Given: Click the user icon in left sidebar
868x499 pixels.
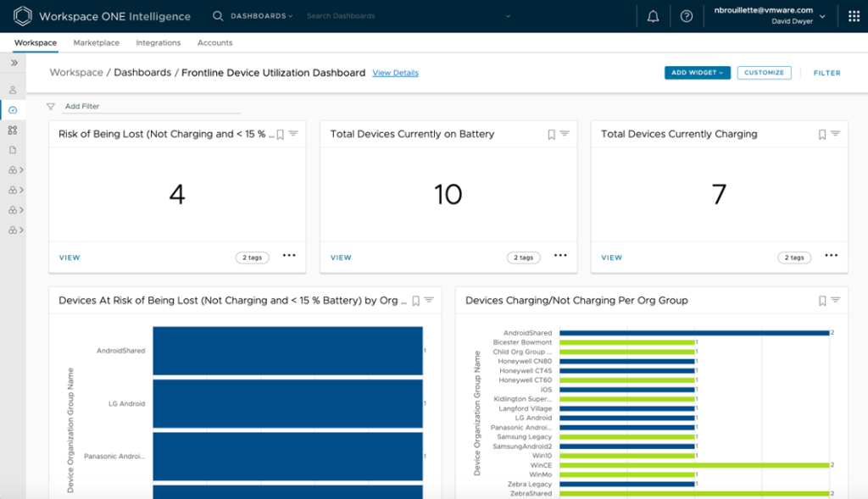Looking at the screenshot, I should point(13,90).
